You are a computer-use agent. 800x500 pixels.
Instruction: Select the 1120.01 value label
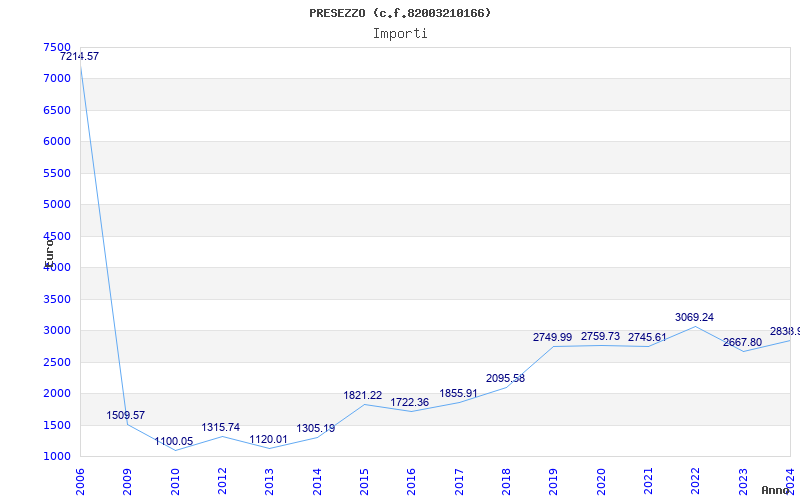click(x=268, y=440)
